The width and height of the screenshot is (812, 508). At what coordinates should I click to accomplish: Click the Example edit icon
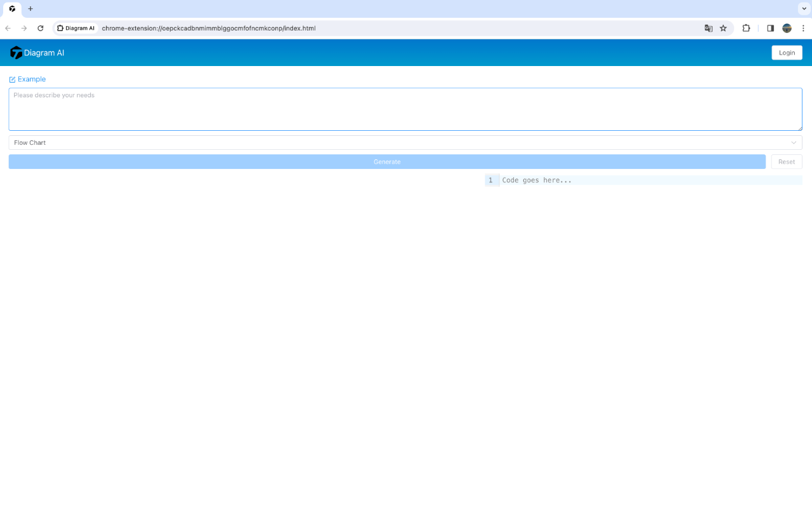click(12, 79)
